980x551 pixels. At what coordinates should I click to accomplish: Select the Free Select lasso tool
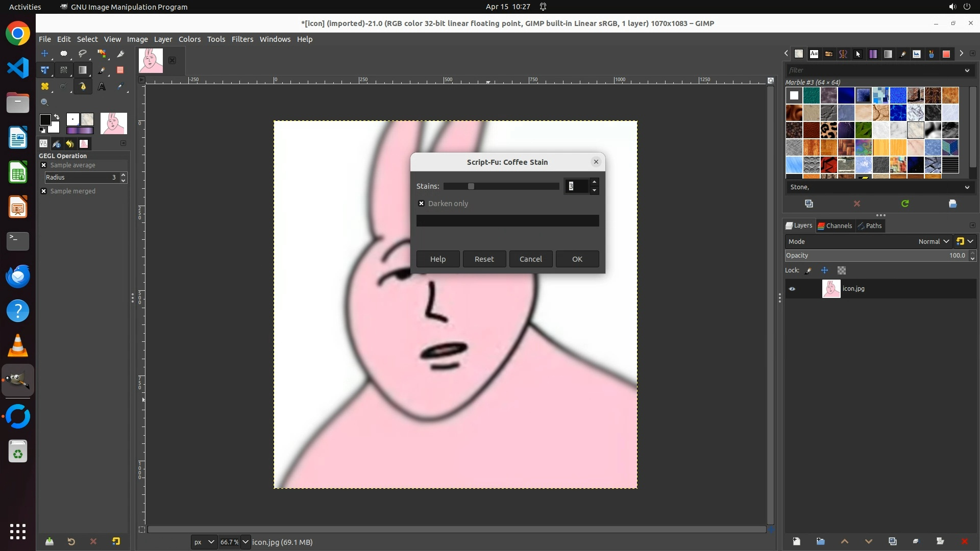pyautogui.click(x=82, y=54)
